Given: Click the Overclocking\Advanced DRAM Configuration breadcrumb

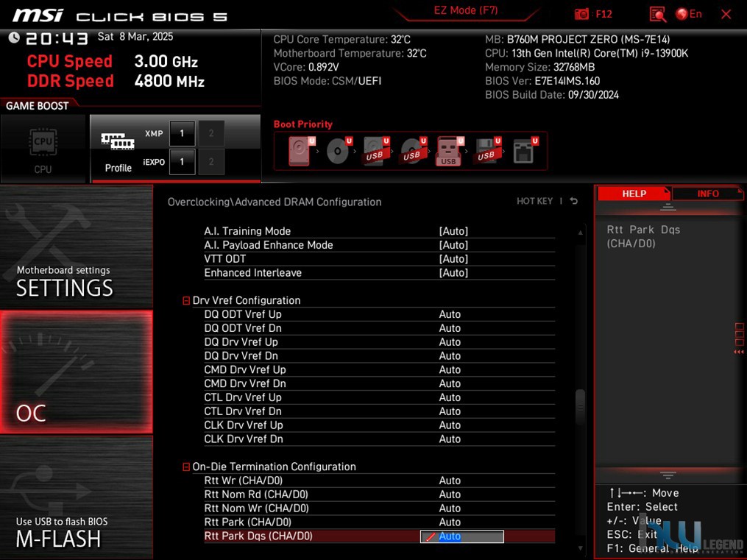Looking at the screenshot, I should click(x=275, y=202).
